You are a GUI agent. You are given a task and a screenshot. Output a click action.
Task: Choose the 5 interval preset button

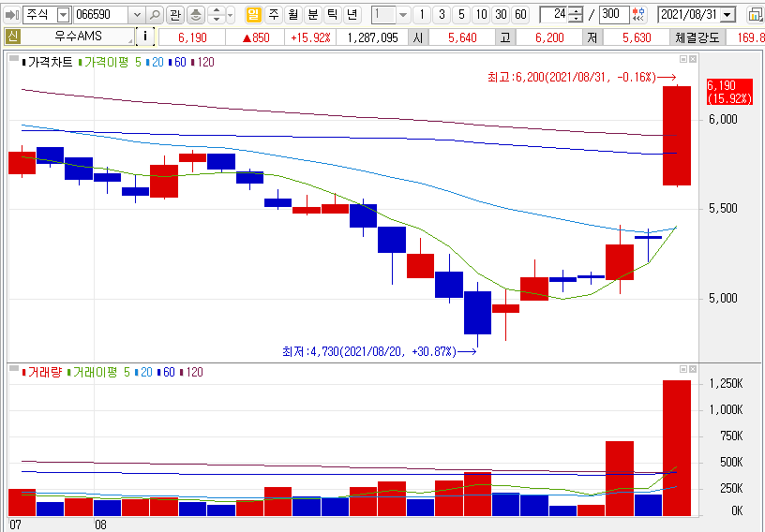pos(461,15)
